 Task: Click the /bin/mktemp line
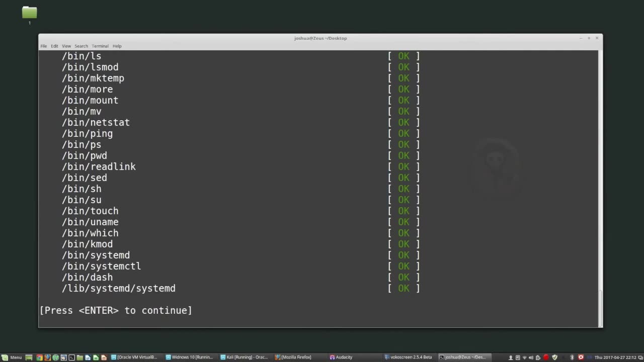[93, 78]
